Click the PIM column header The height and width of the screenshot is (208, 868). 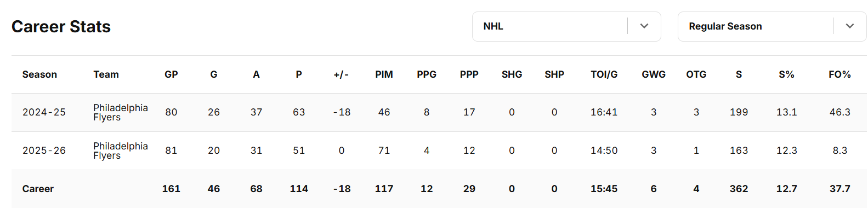click(384, 74)
